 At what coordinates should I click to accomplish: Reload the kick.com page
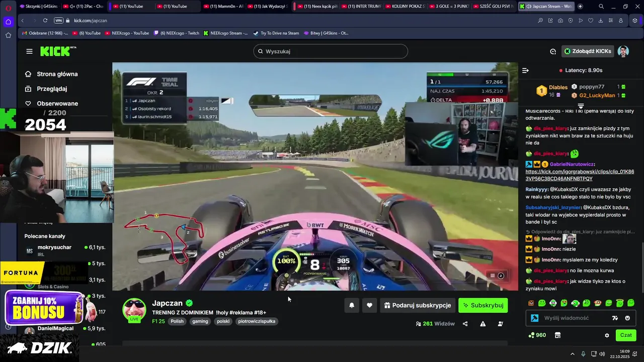pyautogui.click(x=45, y=21)
